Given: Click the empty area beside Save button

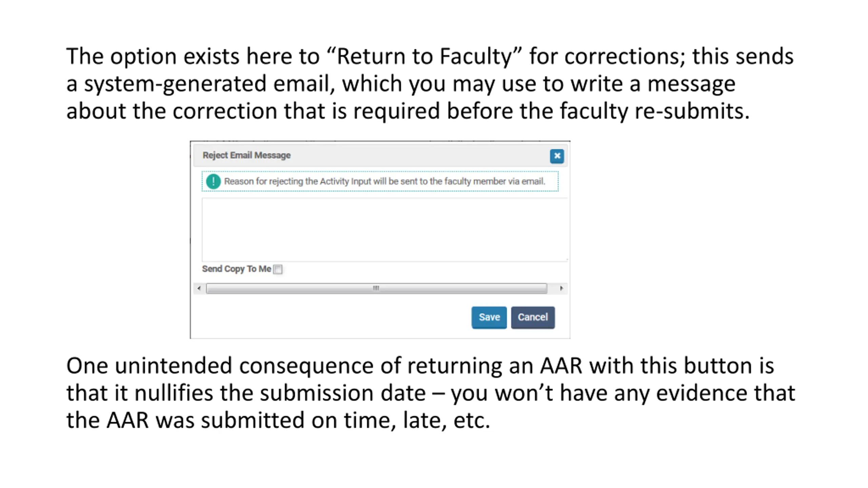Looking at the screenshot, I should click(332, 318).
